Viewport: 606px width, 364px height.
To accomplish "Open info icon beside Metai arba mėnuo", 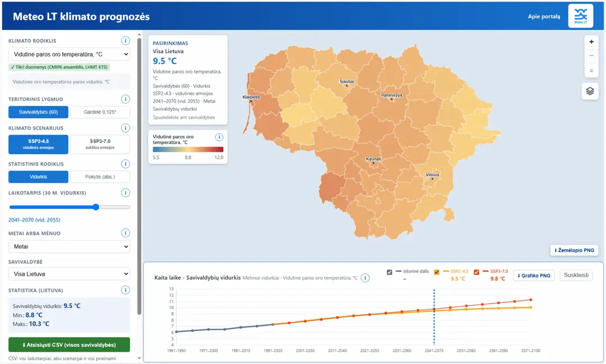I will click(x=125, y=233).
